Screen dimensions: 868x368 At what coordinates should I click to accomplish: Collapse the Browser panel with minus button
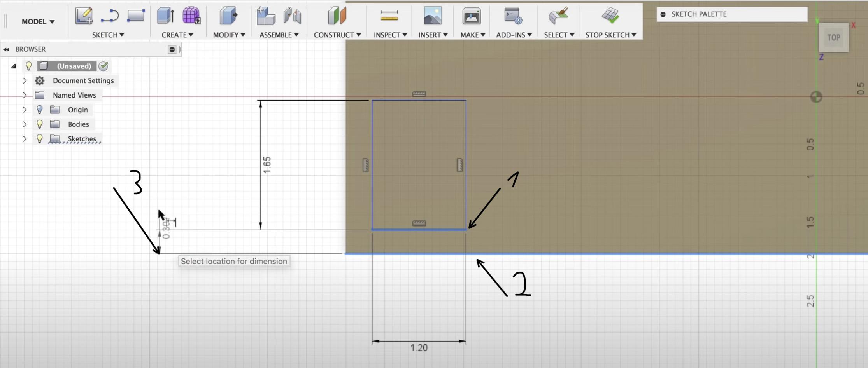click(x=172, y=49)
